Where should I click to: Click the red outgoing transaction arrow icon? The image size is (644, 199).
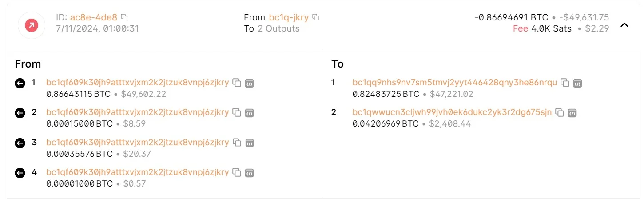click(31, 25)
